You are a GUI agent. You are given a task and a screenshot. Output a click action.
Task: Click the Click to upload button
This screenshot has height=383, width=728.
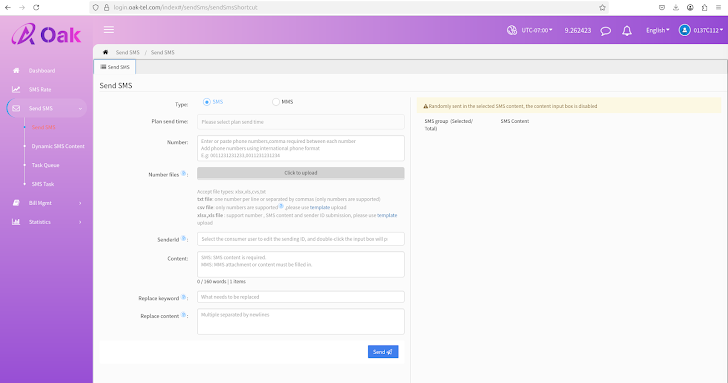300,173
